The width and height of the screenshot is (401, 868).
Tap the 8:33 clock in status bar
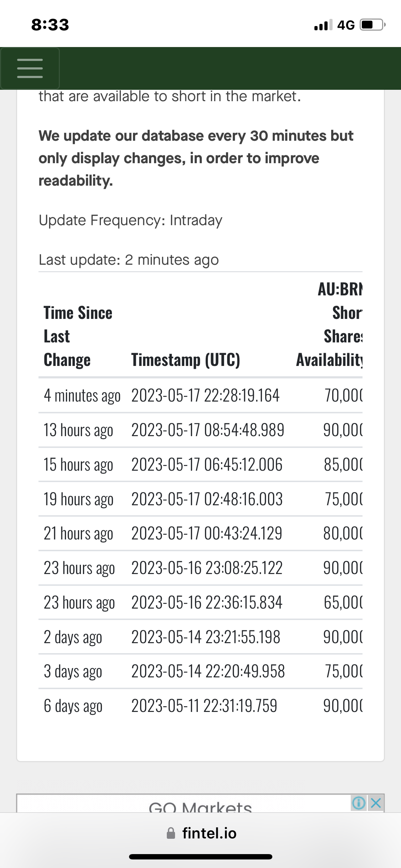[50, 25]
